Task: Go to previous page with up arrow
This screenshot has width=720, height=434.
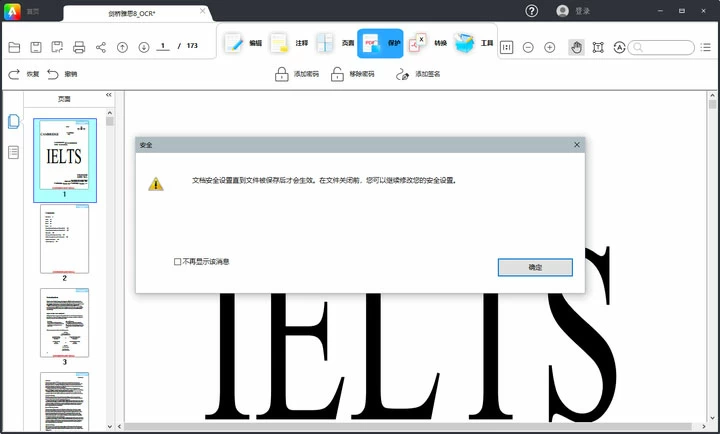Action: [122, 47]
